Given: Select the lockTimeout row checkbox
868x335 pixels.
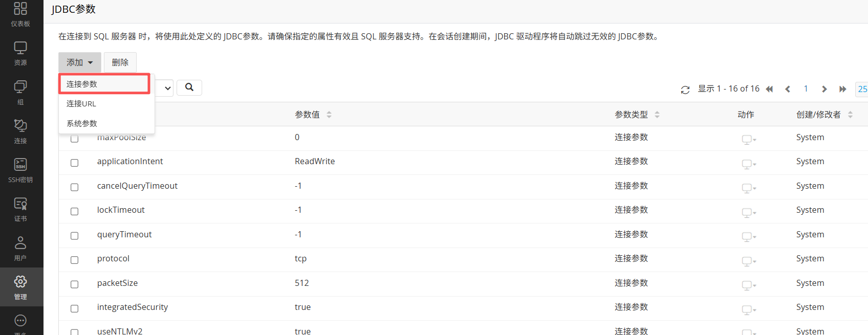Looking at the screenshot, I should [75, 211].
